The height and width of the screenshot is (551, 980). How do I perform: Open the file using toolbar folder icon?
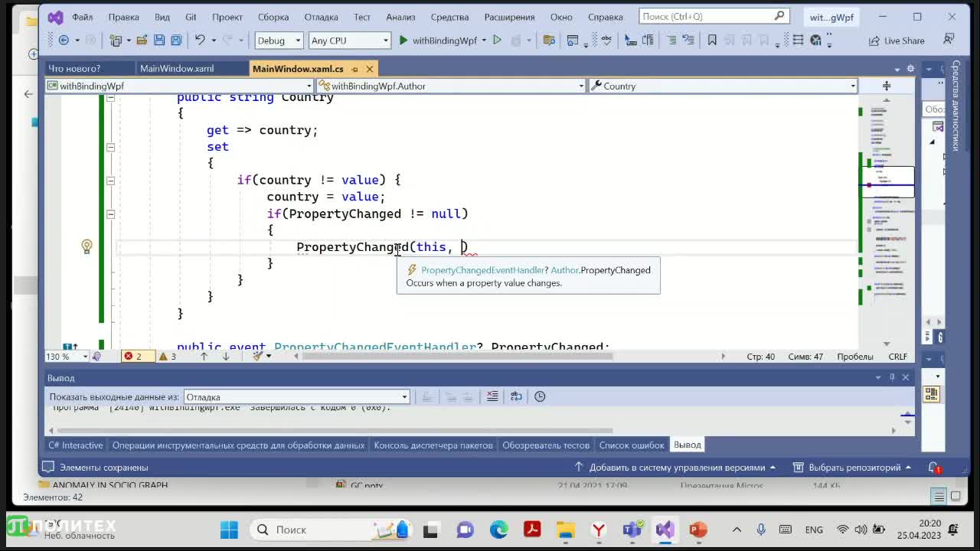(x=143, y=41)
